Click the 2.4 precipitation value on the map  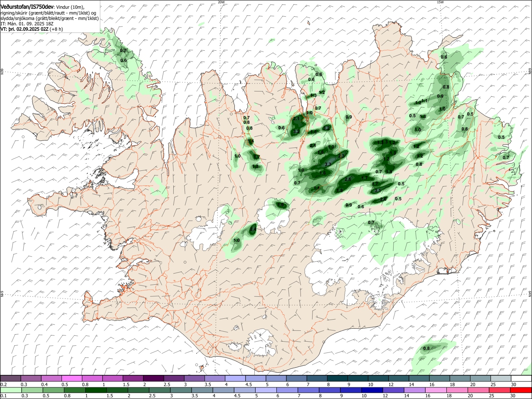[253, 229]
